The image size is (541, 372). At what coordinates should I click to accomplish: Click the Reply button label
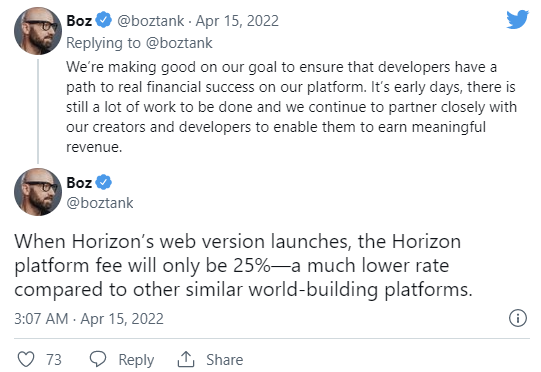pos(136,360)
